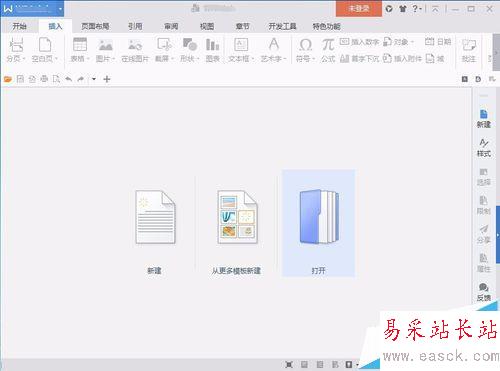Click 分享 share in right sidebar
This screenshot has width=500, height=371.
click(x=483, y=234)
